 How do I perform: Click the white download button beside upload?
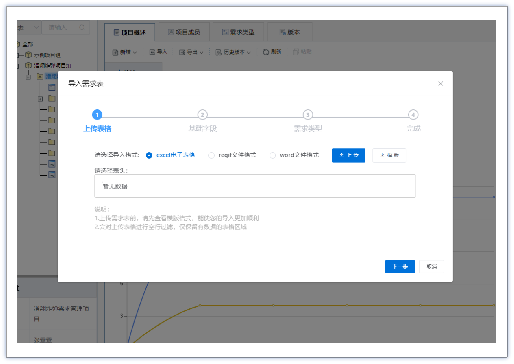coord(389,155)
